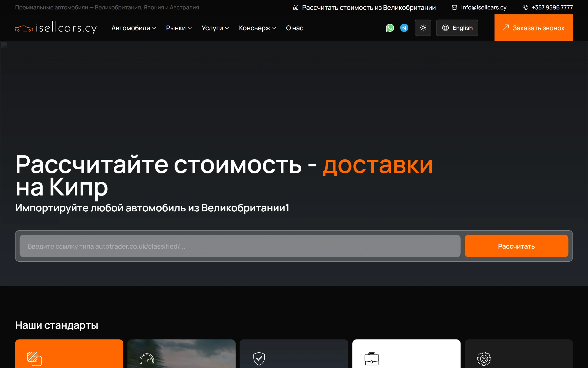Click the envelope icon in top bar

(x=454, y=8)
